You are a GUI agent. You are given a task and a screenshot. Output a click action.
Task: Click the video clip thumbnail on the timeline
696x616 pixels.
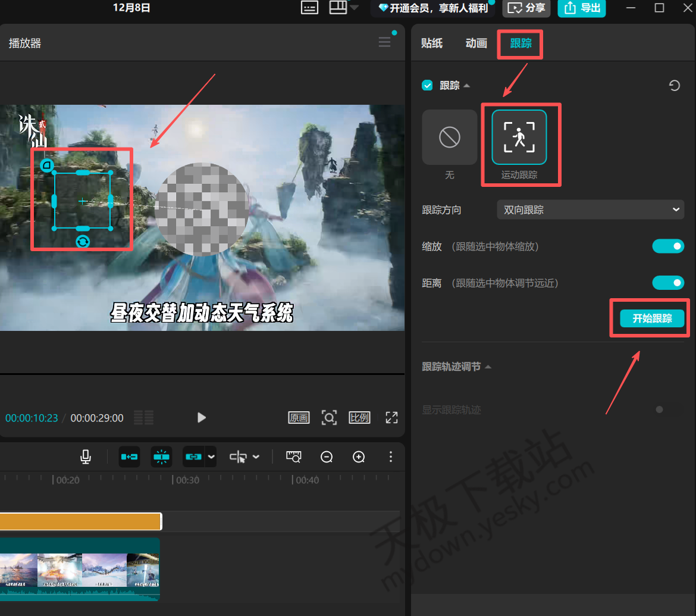point(80,568)
